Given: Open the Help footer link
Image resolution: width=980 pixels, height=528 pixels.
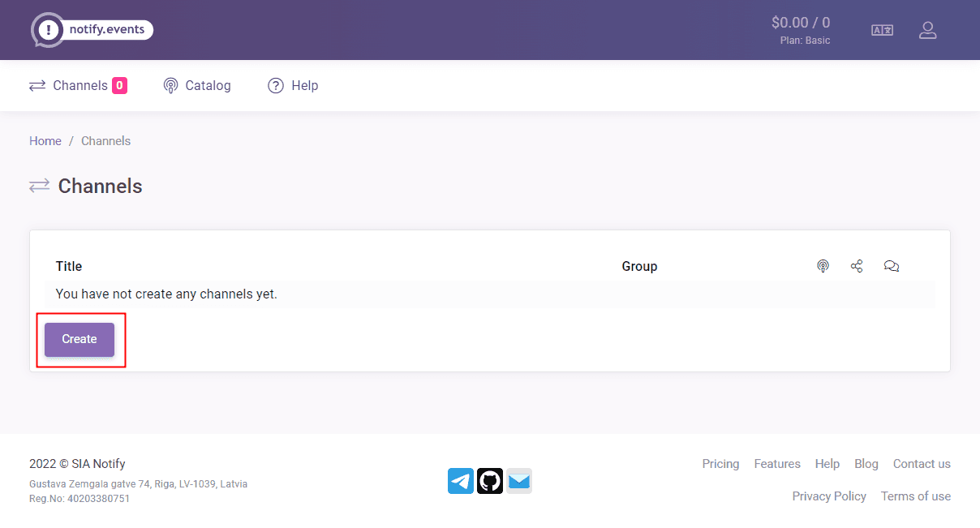Looking at the screenshot, I should [827, 464].
